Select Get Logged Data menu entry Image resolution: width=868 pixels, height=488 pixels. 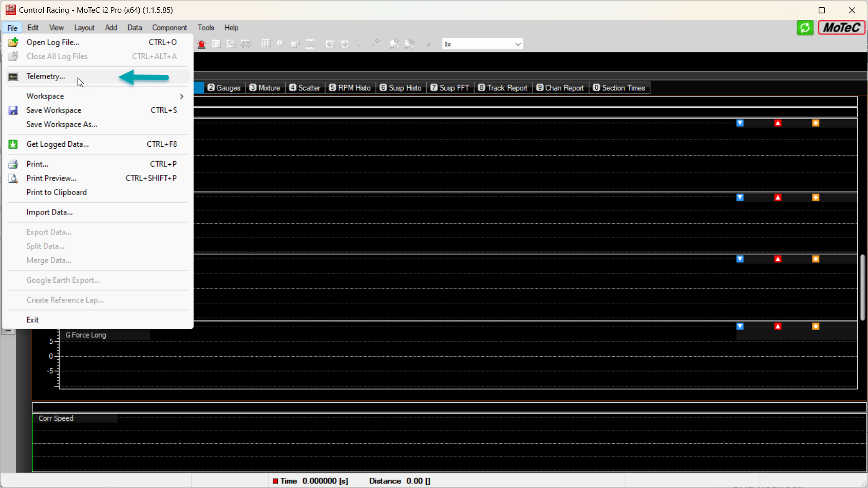(98, 144)
